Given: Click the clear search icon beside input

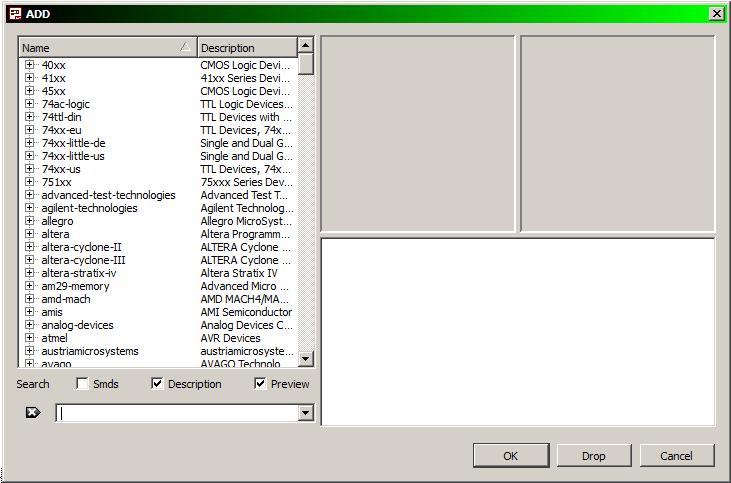Looking at the screenshot, I should [x=33, y=413].
